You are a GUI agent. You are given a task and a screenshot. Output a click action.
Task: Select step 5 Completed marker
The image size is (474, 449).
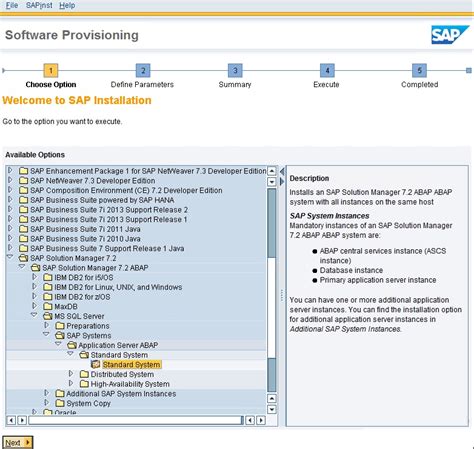419,70
